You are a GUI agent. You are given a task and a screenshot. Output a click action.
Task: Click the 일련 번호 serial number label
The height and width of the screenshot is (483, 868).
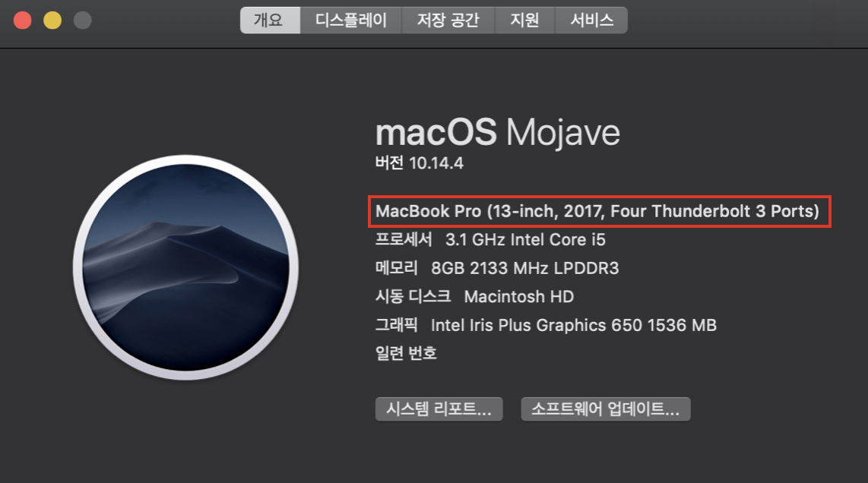coord(406,353)
